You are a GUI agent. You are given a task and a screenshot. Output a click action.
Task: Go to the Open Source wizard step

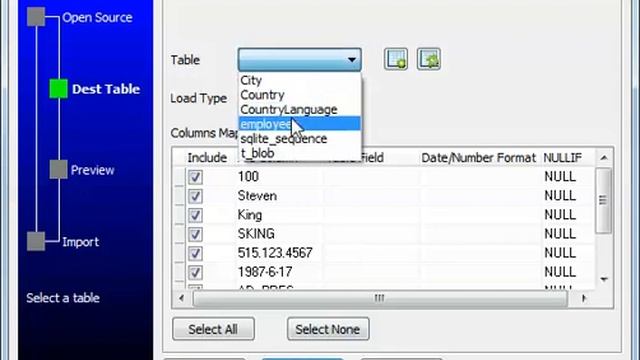[x=97, y=18]
